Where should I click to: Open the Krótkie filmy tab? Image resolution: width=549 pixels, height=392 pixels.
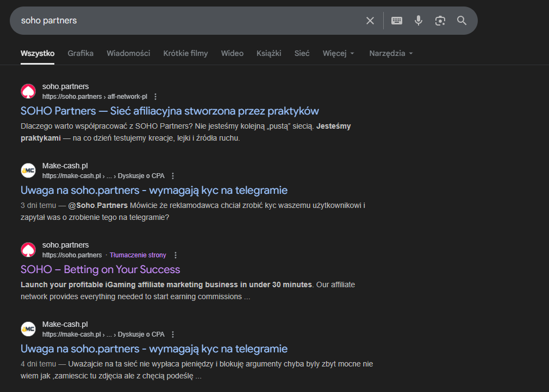(185, 53)
